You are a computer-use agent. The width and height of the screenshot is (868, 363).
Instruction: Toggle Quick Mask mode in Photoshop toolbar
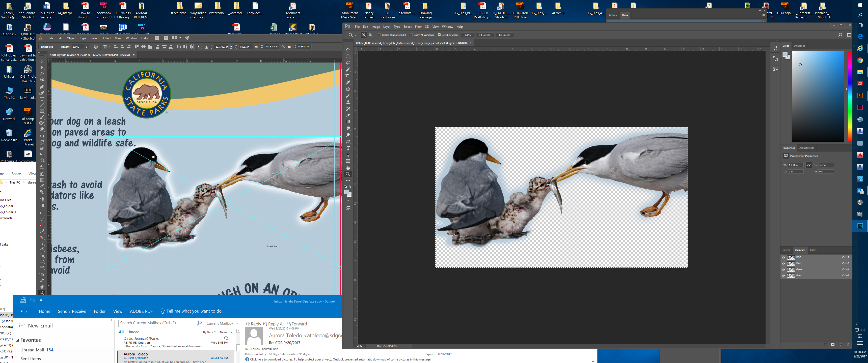point(348,201)
